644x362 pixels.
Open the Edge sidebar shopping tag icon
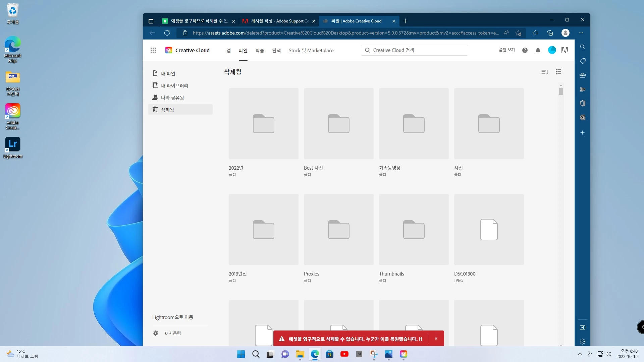(583, 61)
